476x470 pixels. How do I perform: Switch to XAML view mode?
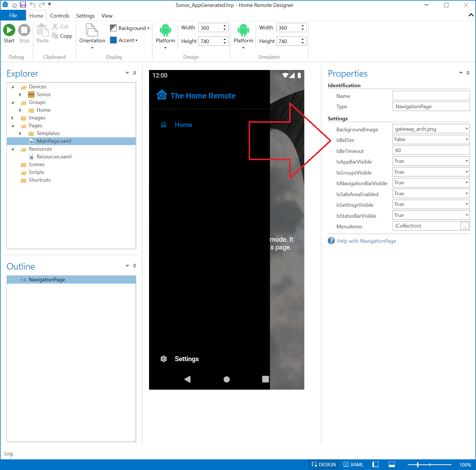pyautogui.click(x=354, y=465)
